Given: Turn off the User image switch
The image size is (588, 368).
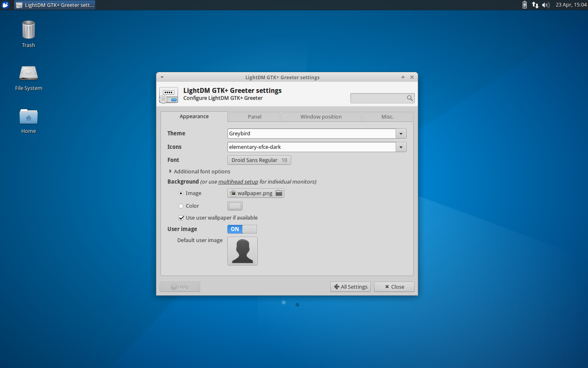Looking at the screenshot, I should (242, 229).
